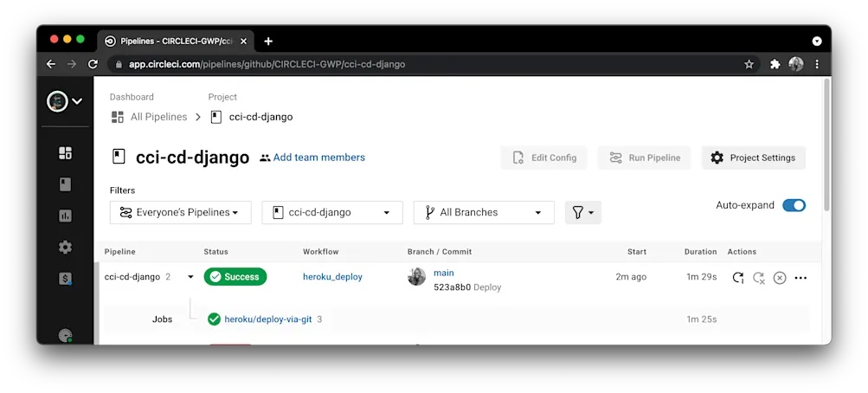Open the Dashboard icon in the sidebar

point(65,153)
